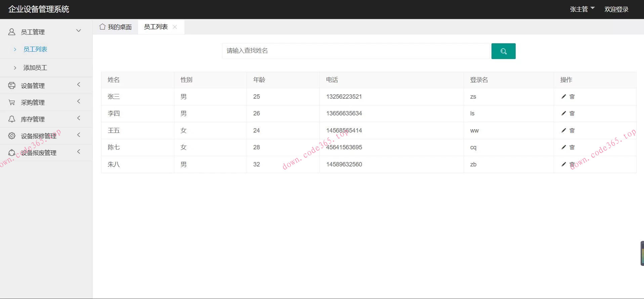Open 添加员工 in the sidebar

click(x=35, y=68)
